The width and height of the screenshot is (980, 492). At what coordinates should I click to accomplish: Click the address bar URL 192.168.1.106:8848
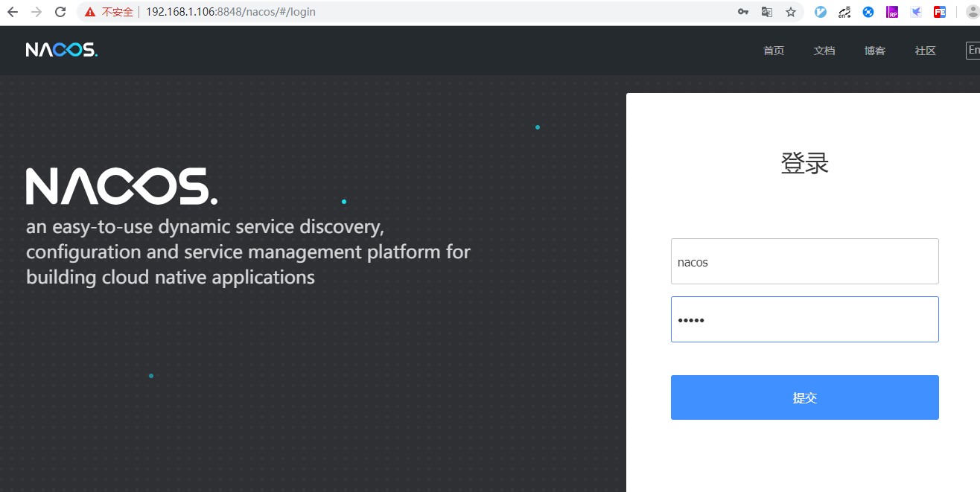(231, 12)
